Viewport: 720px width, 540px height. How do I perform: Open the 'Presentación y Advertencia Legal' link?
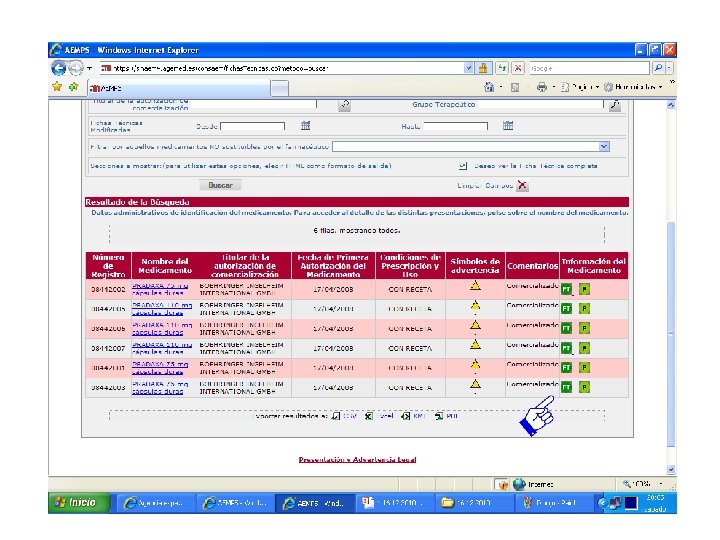coord(357,459)
